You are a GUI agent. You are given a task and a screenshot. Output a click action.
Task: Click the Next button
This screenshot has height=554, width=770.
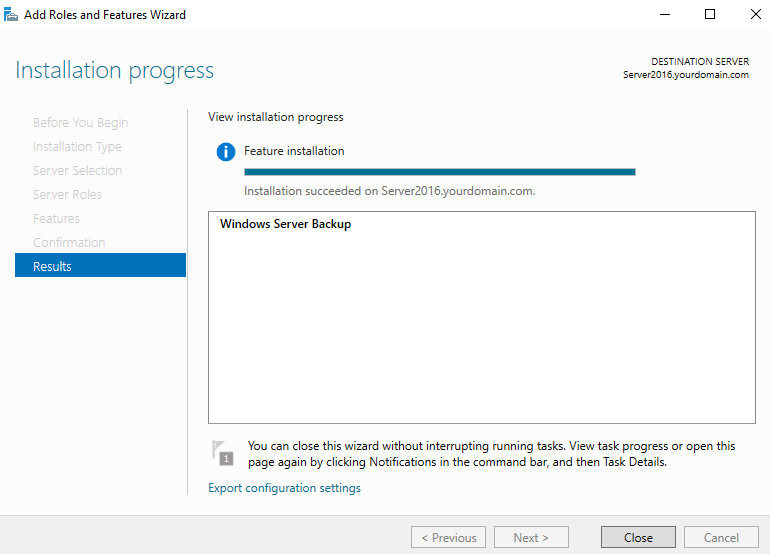[531, 537]
